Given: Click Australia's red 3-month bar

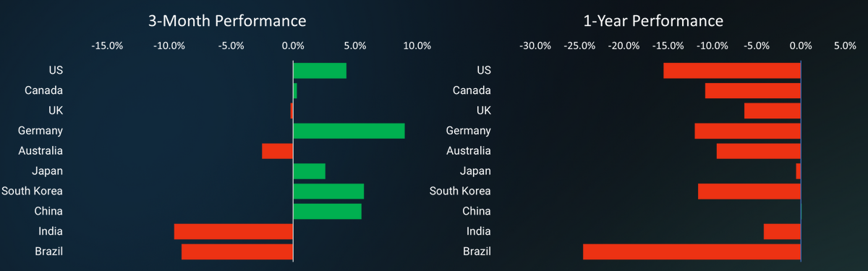Looking at the screenshot, I should coord(278,151).
